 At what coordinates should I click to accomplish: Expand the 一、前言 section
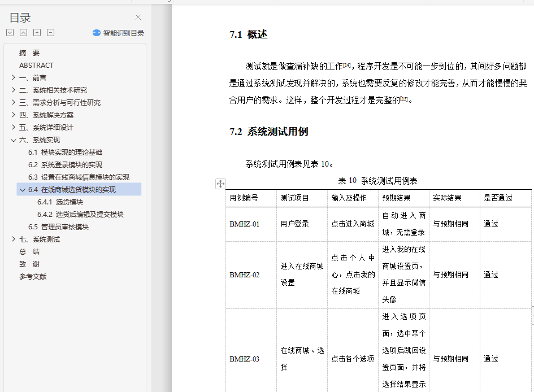tap(14, 77)
